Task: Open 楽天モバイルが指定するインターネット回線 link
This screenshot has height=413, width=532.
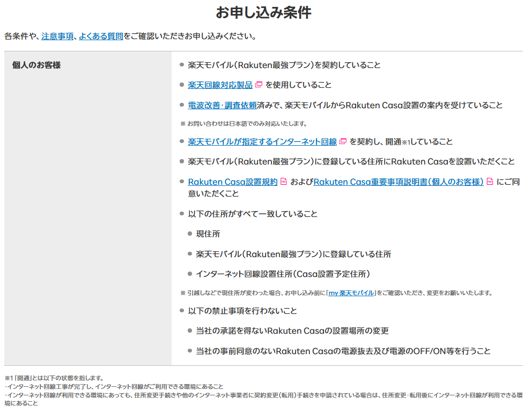Action: [262, 141]
